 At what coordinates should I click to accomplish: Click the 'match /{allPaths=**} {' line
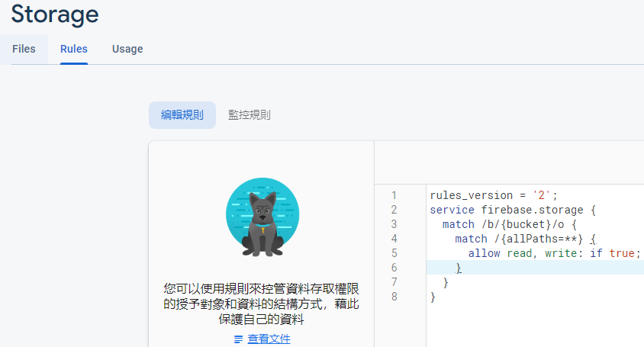coord(525,239)
